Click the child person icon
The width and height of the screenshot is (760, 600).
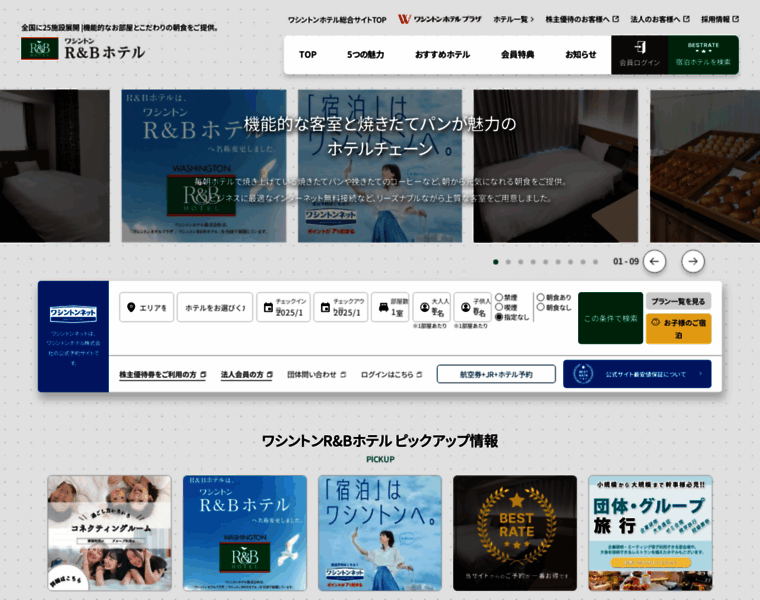(x=466, y=307)
